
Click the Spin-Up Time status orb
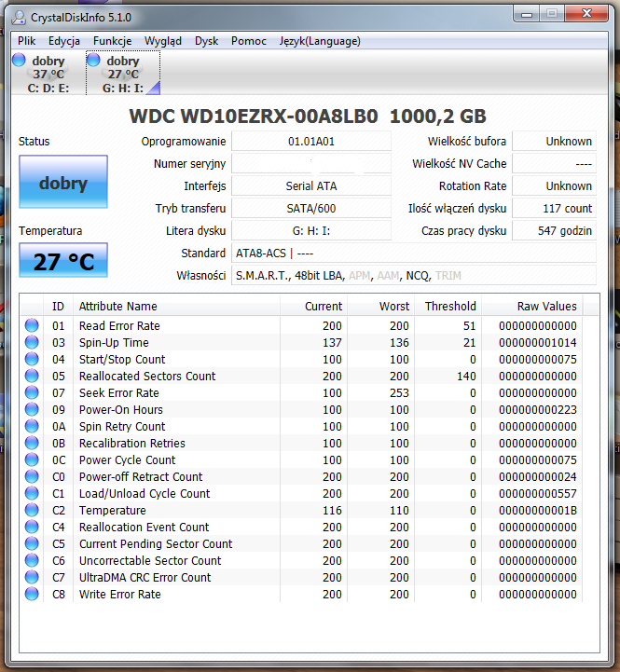pyautogui.click(x=32, y=342)
